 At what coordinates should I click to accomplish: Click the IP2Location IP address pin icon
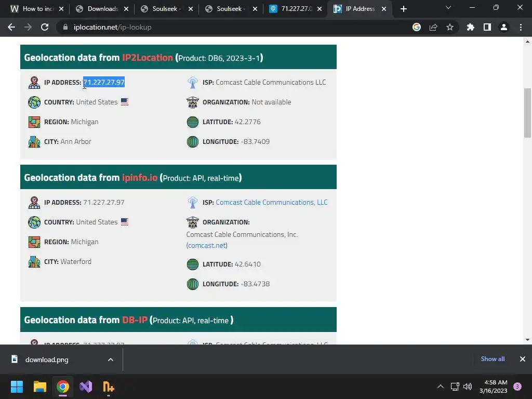point(34,83)
